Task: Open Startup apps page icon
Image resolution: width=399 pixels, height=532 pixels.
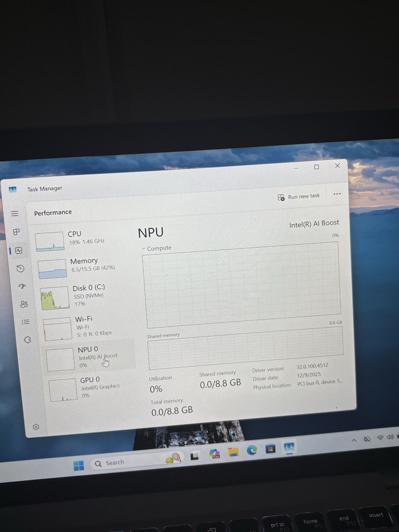Action: click(x=22, y=286)
